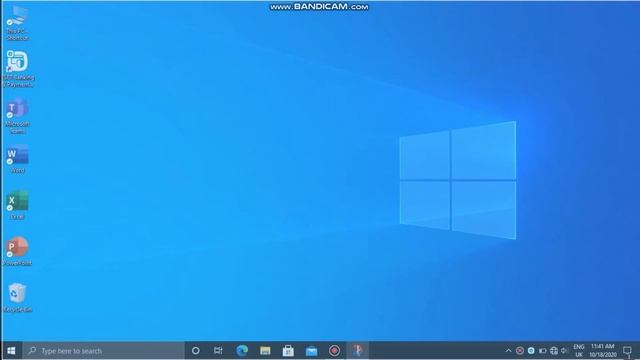
Task: Open the clock and calendar flyout
Action: pos(603,351)
